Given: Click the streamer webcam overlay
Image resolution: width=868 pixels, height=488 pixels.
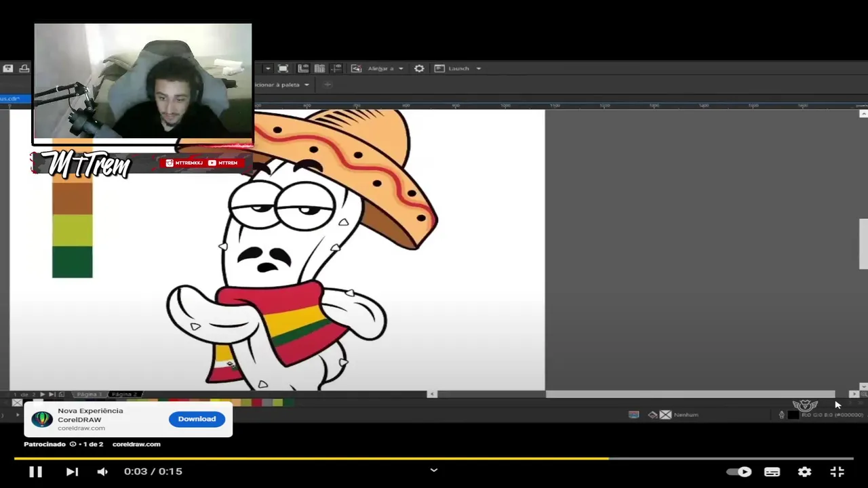Looking at the screenshot, I should [143, 81].
